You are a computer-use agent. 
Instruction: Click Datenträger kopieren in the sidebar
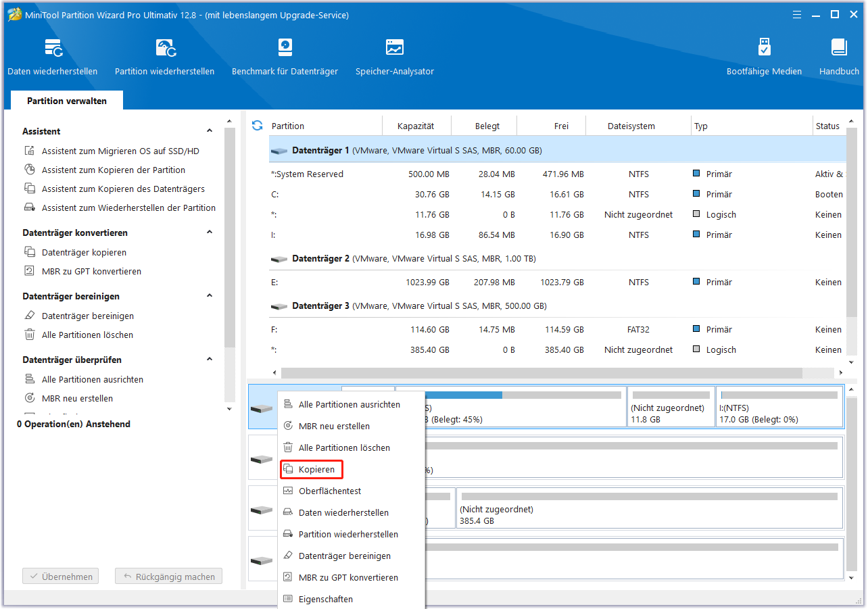pyautogui.click(x=75, y=253)
